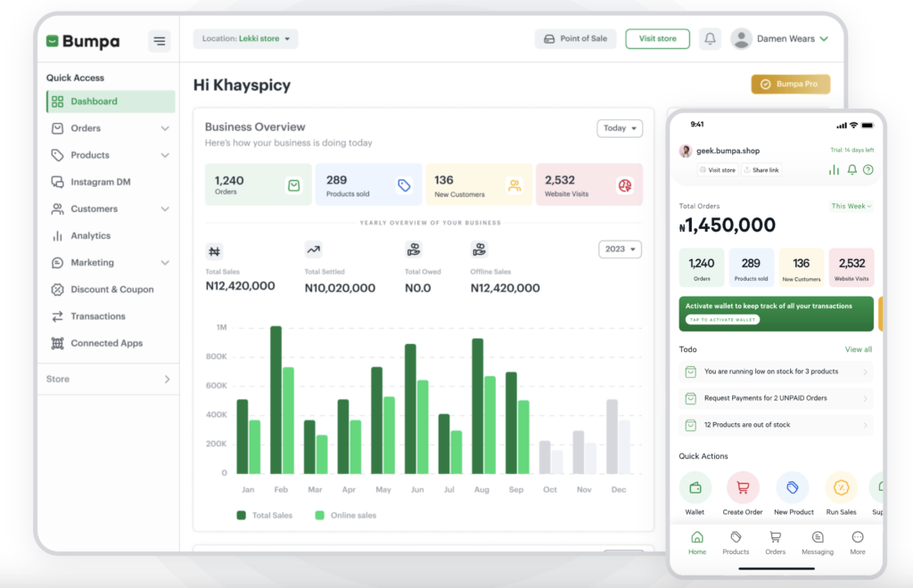Switch to Products tab in mobile nav

[x=736, y=543]
